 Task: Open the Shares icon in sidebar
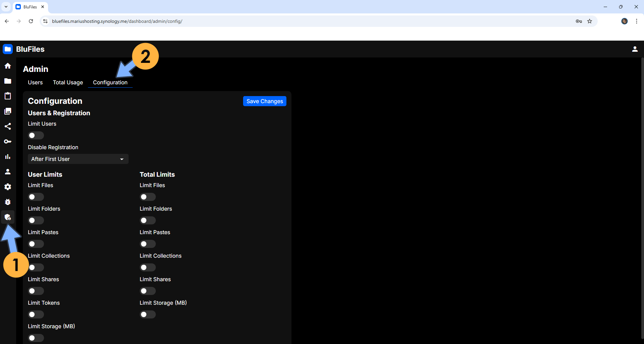point(8,126)
